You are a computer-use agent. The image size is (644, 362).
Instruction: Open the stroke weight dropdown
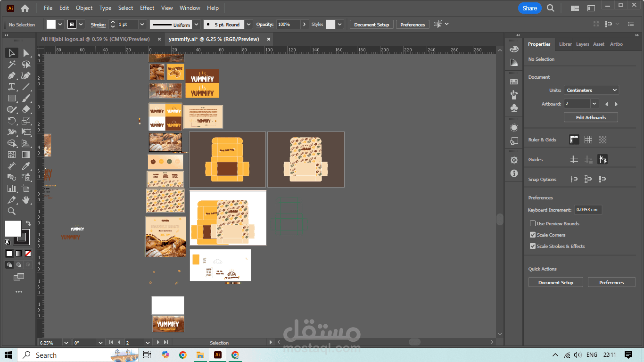(142, 25)
